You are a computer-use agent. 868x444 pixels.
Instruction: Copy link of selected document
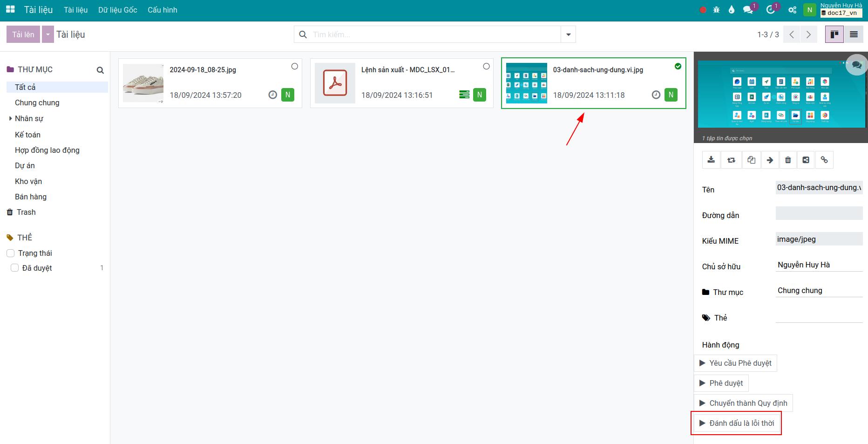pyautogui.click(x=824, y=160)
